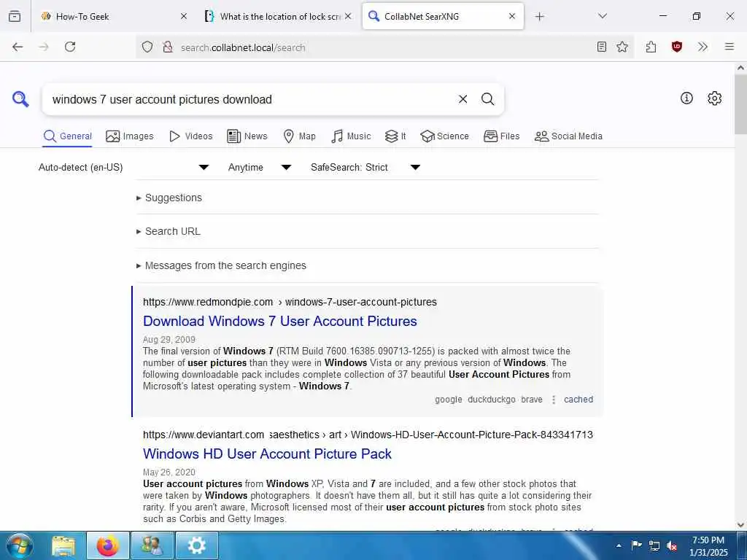Viewport: 747px width, 560px height.
Task: Click the Firefox back arrow button
Action: pyautogui.click(x=18, y=47)
